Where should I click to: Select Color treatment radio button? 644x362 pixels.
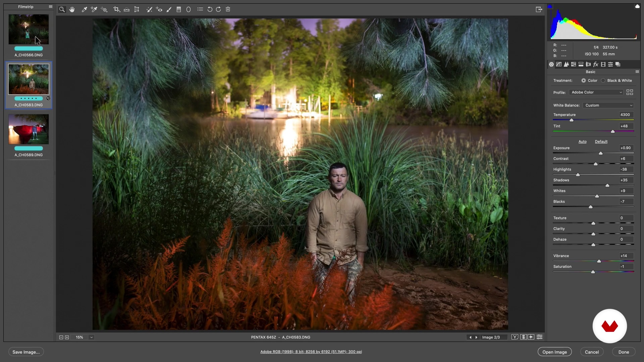pos(584,80)
